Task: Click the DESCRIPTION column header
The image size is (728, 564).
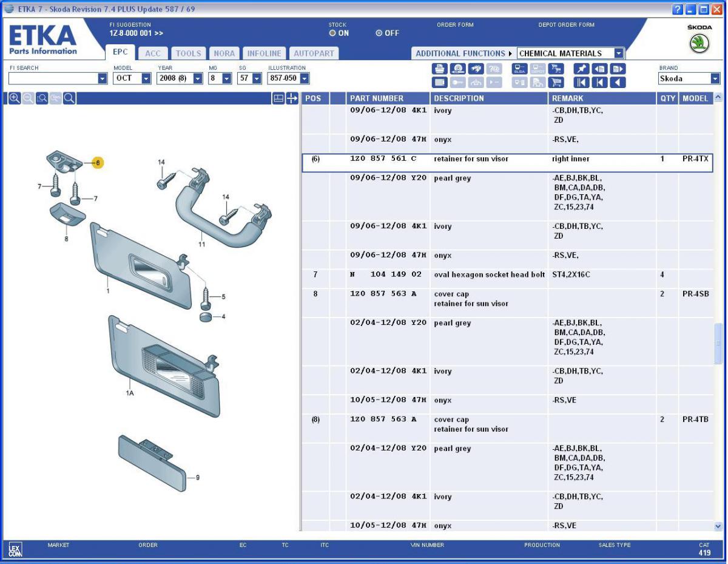Action: coord(488,98)
